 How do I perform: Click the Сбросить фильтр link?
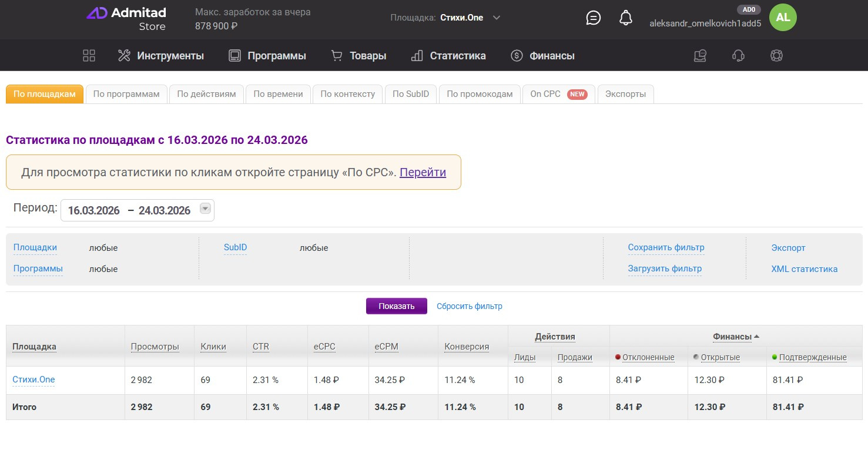coord(469,306)
